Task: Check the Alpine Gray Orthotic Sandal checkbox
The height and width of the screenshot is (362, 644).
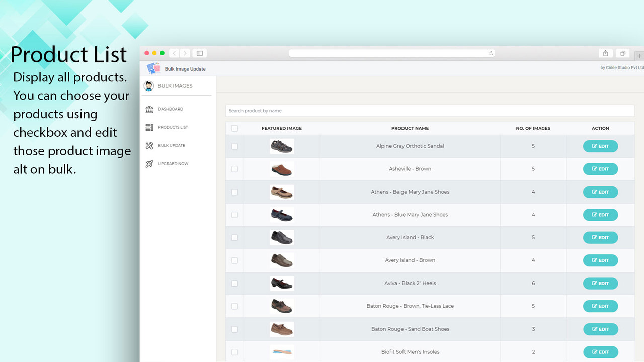Action: (234, 146)
